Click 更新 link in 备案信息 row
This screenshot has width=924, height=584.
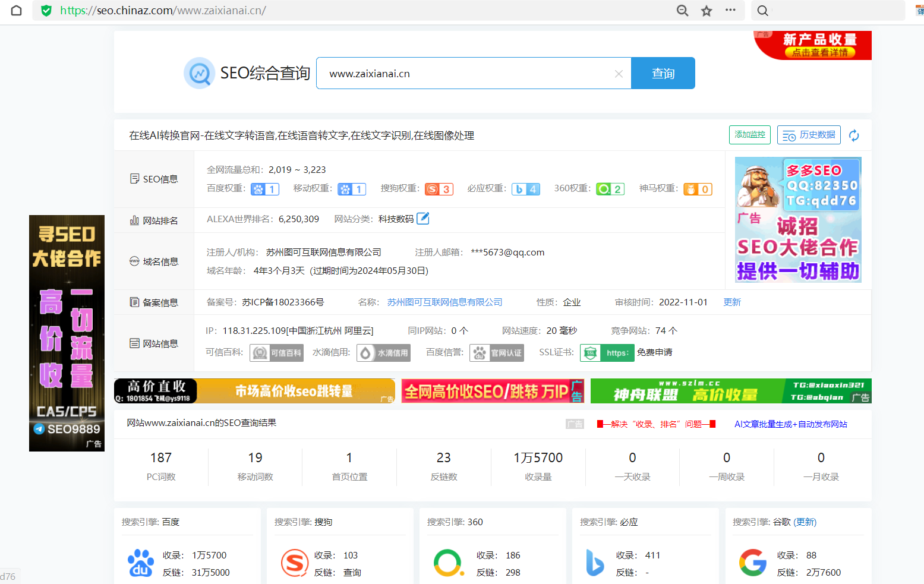point(732,302)
